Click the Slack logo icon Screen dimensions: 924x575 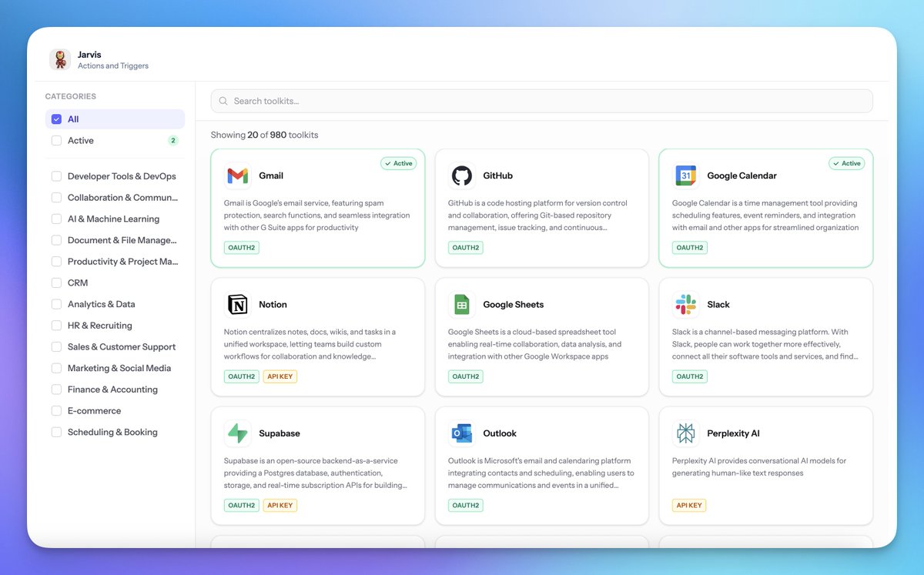(x=685, y=305)
